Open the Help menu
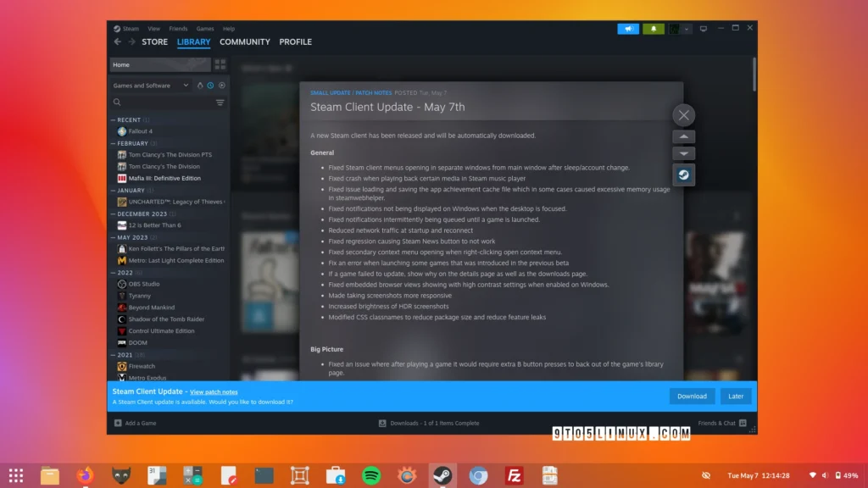The width and height of the screenshot is (868, 488). [x=229, y=29]
